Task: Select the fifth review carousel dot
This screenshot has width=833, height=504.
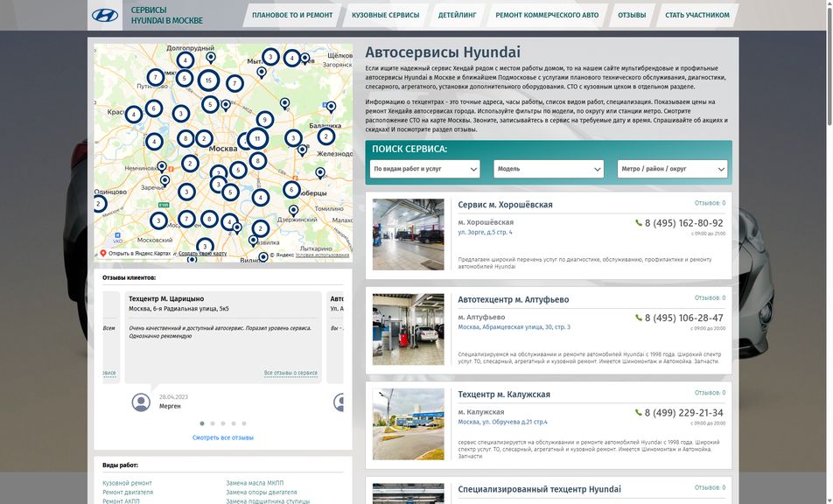Action: point(244,423)
